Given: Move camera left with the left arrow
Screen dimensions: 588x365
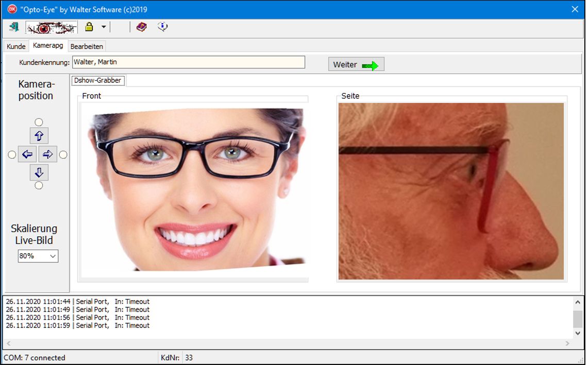Looking at the screenshot, I should click(27, 154).
